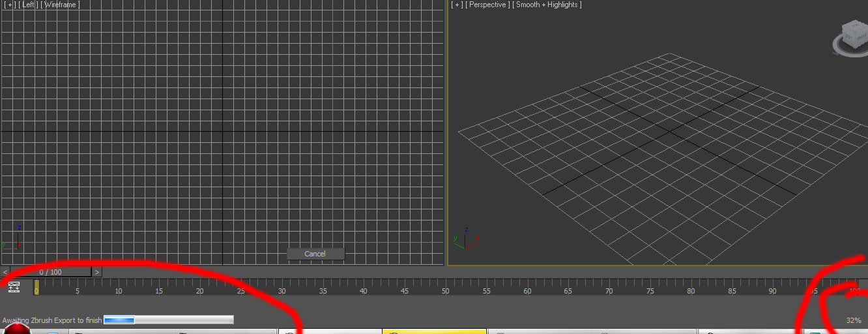Step time slider back with left arrow
Screen dimensions: 868x334
[5, 272]
